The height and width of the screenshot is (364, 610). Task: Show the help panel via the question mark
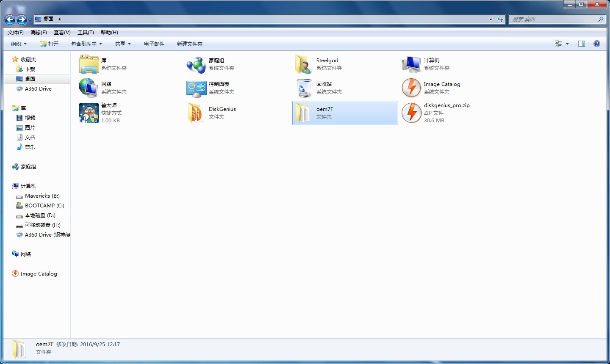pos(596,43)
